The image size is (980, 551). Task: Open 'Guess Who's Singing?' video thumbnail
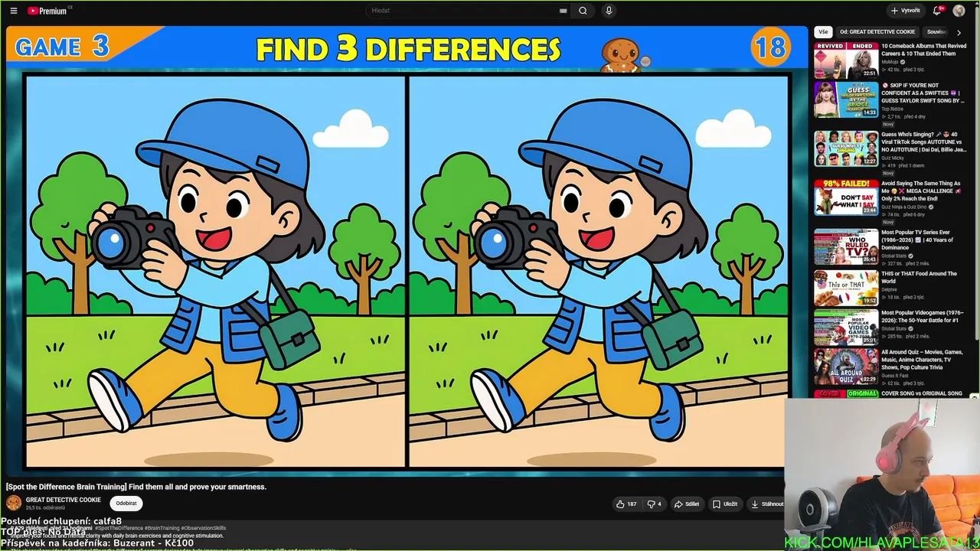tap(846, 148)
